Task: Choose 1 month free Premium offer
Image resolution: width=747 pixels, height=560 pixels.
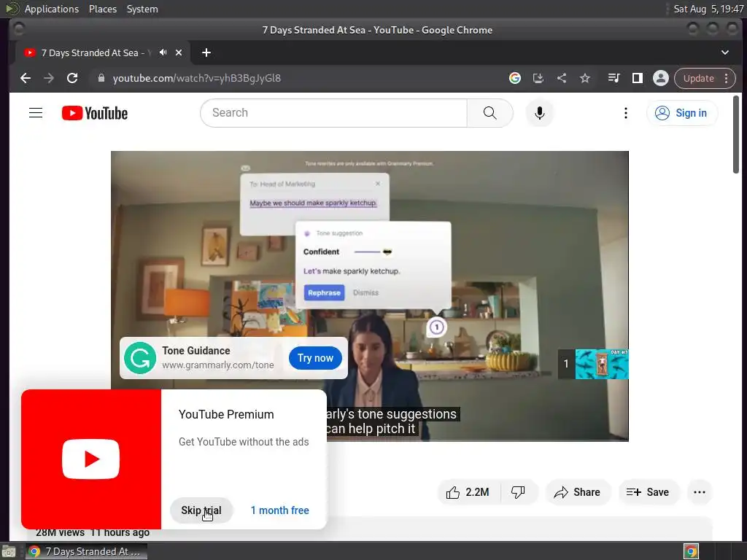Action: (x=279, y=510)
